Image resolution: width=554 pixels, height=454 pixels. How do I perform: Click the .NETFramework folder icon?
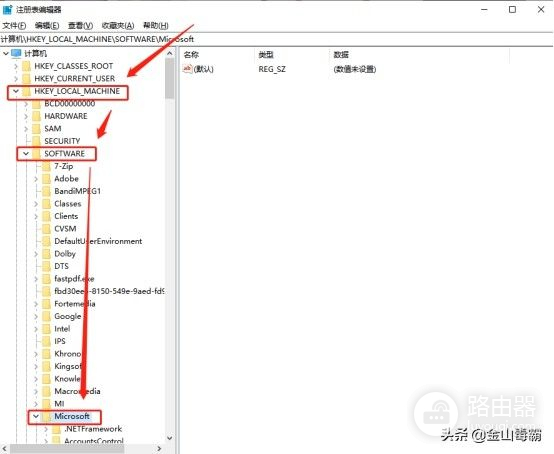pyautogui.click(x=56, y=429)
